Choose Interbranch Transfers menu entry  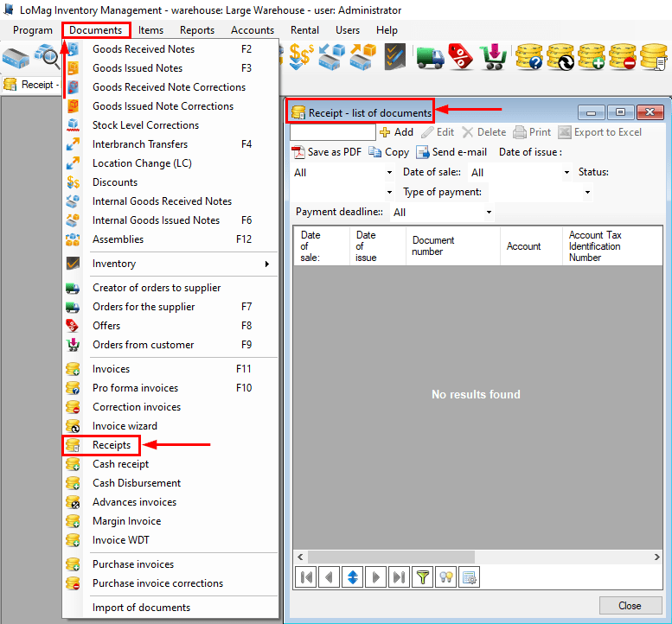coord(170,144)
